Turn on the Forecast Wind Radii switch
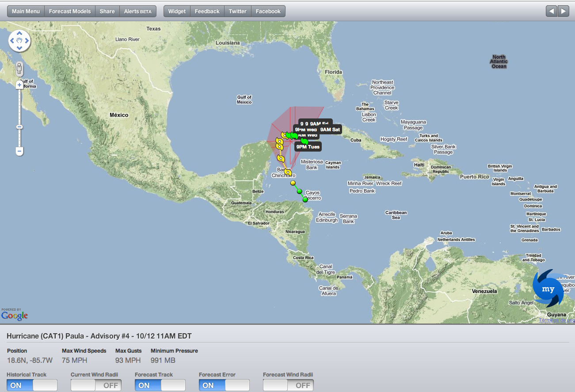Image resolution: width=575 pixels, height=392 pixels. (288, 385)
